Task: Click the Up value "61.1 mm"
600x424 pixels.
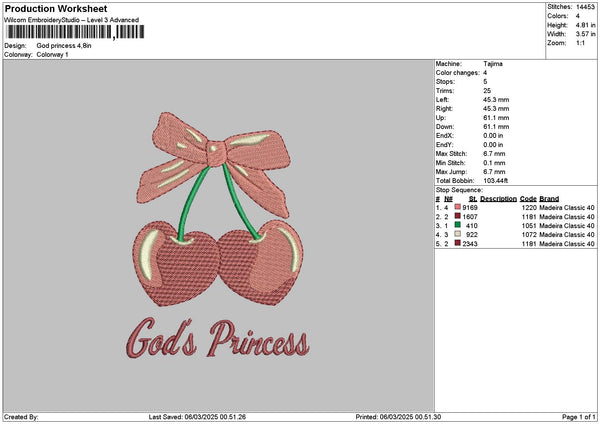Action: [x=496, y=118]
